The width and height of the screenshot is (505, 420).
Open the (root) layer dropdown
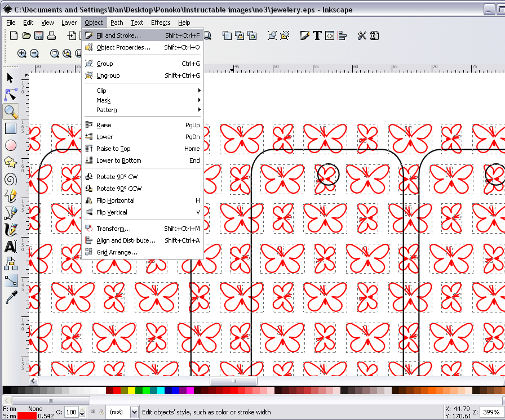point(122,412)
